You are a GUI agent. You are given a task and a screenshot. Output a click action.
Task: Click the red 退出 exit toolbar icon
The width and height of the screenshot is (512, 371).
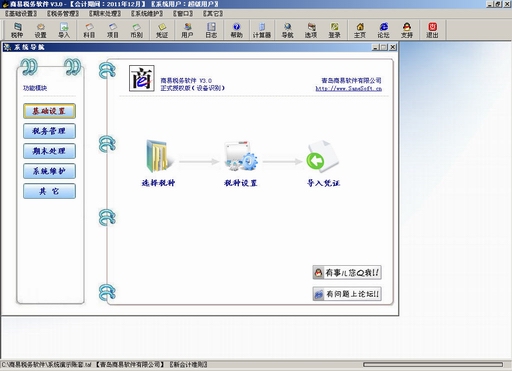(432, 30)
